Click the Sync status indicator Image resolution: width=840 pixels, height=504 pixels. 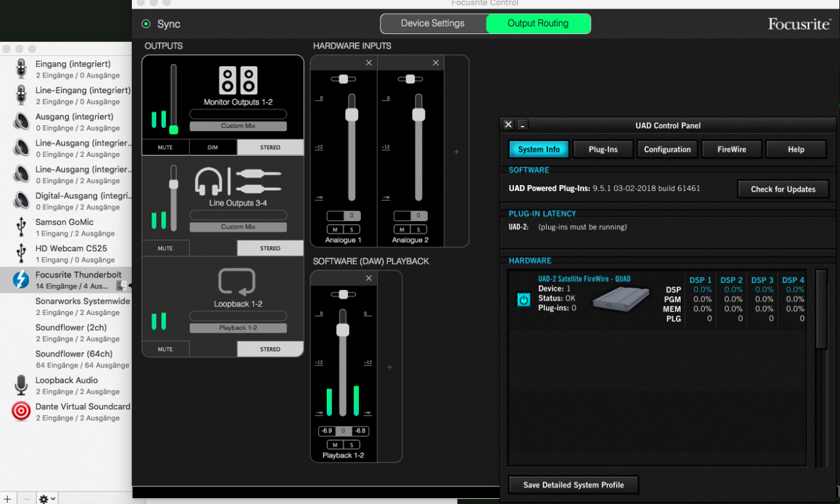(146, 24)
